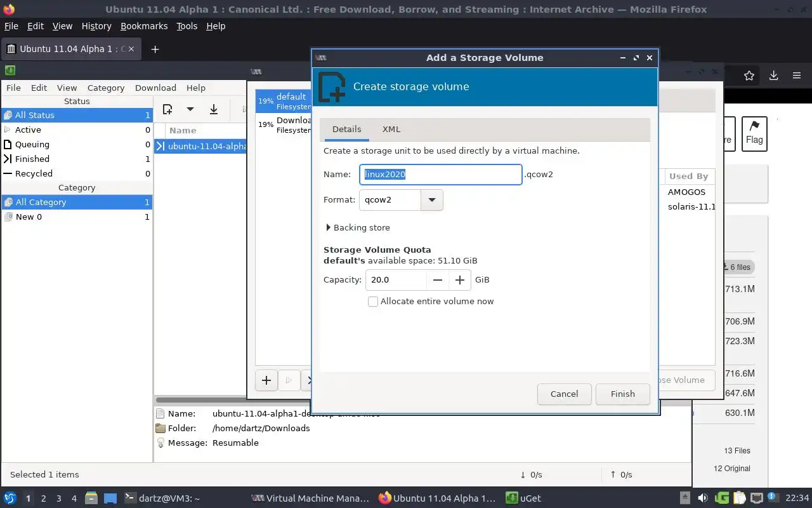Open the system start menu icon in taskbar
Viewport: 812px width, 508px height.
tap(10, 498)
